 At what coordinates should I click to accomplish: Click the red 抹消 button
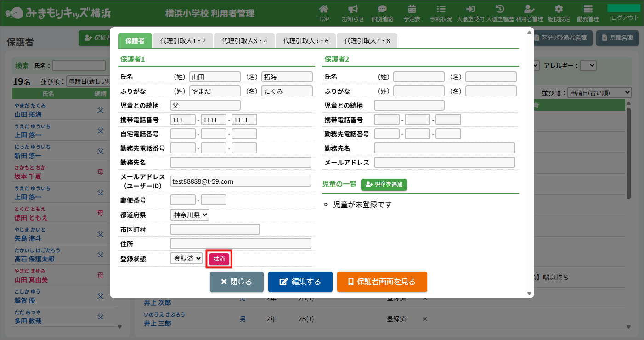[219, 259]
